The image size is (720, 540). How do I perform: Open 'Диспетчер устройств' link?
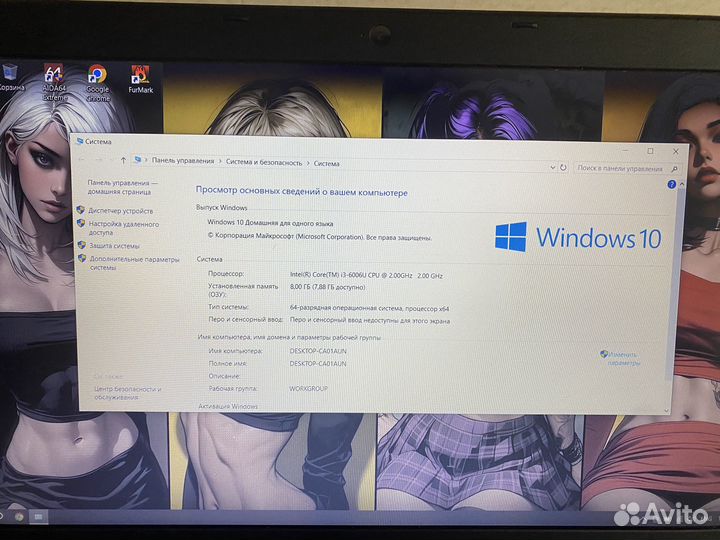point(121,211)
